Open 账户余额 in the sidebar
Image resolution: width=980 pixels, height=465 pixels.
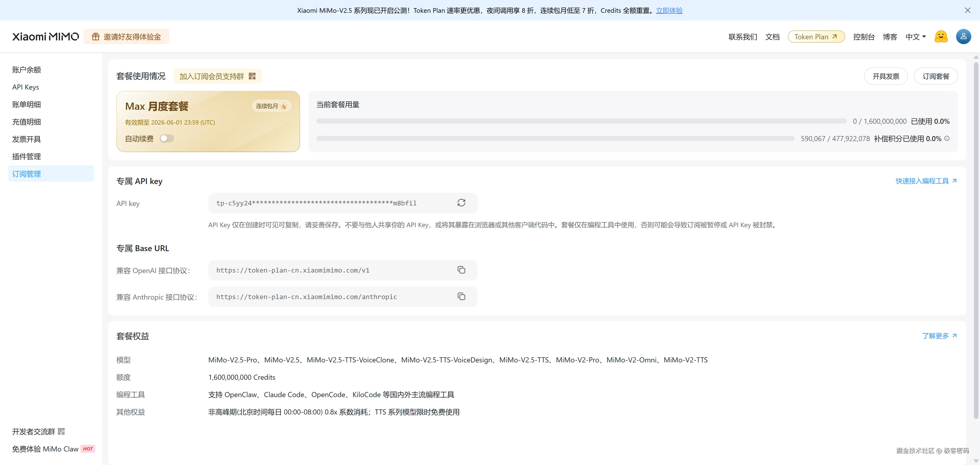point(27,70)
